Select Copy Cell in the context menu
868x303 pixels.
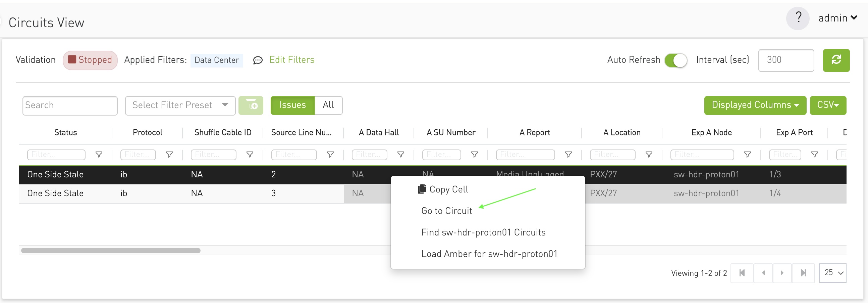pyautogui.click(x=443, y=189)
